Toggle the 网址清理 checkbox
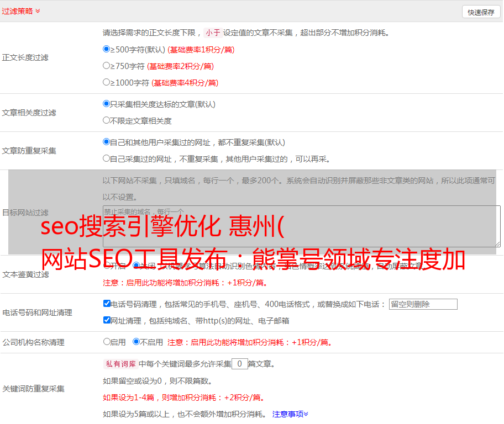This screenshot has height=424, width=504. coord(107,320)
